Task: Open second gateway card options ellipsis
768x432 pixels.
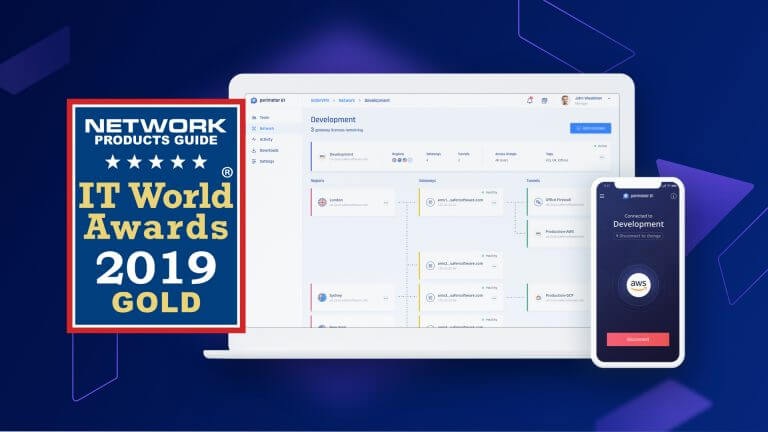Action: click(494, 266)
